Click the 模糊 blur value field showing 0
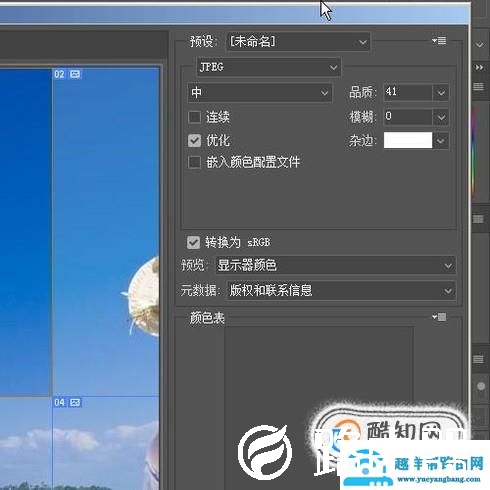Viewport: 490px width, 490px height. point(408,117)
